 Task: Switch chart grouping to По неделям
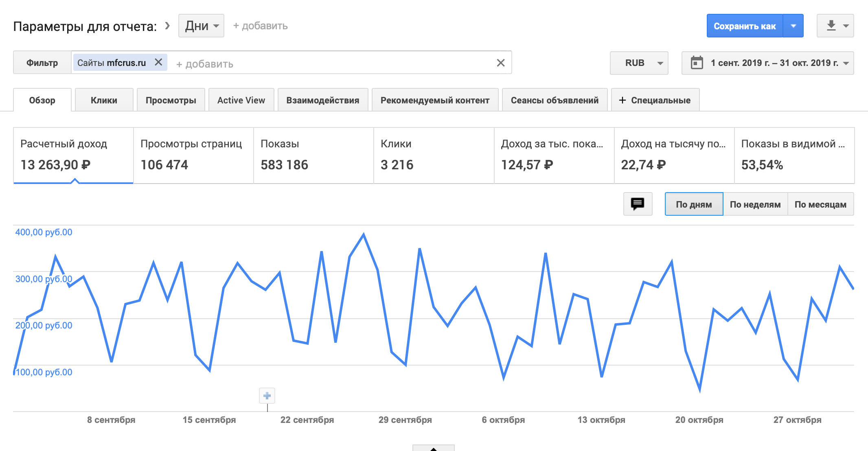(755, 204)
